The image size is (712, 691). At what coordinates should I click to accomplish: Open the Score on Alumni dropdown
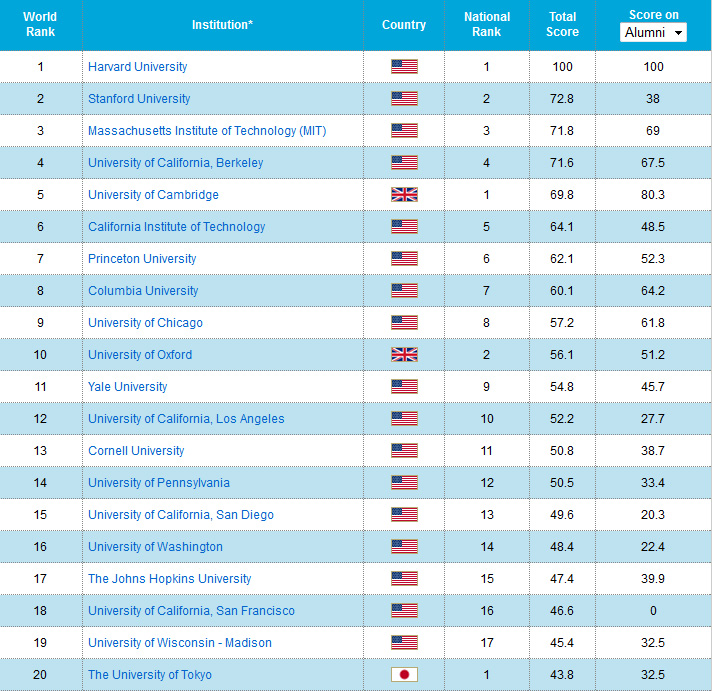[x=653, y=32]
